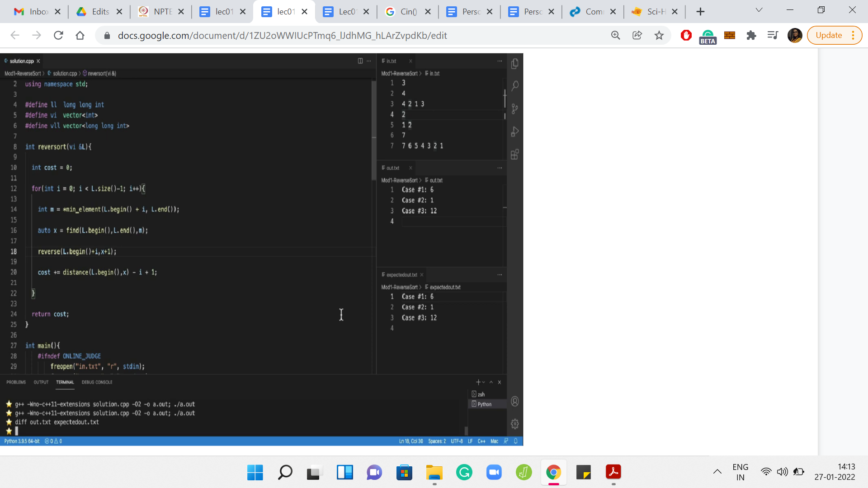Show hidden system tray icons chevron
Screen dimensions: 868x488
coord(717,472)
